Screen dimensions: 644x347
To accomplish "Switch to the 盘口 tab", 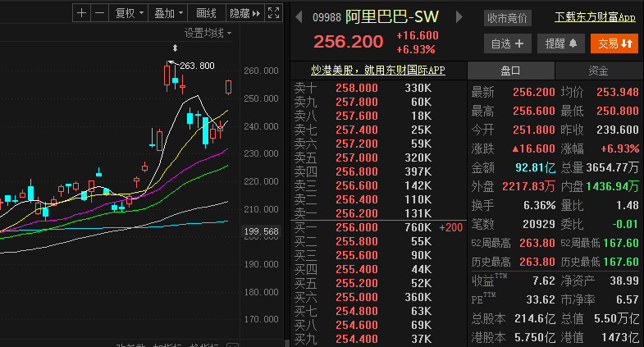I will pos(510,71).
